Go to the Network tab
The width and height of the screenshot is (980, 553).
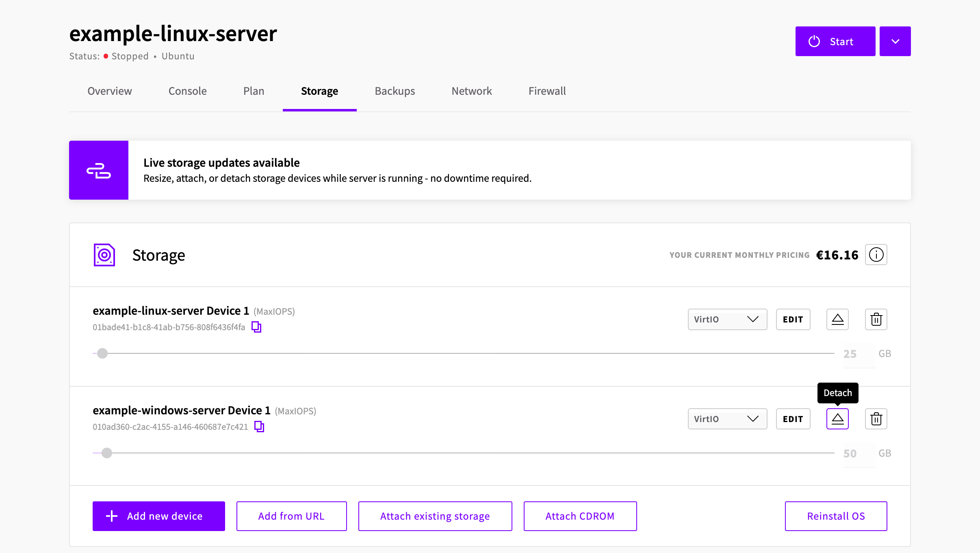pyautogui.click(x=472, y=91)
